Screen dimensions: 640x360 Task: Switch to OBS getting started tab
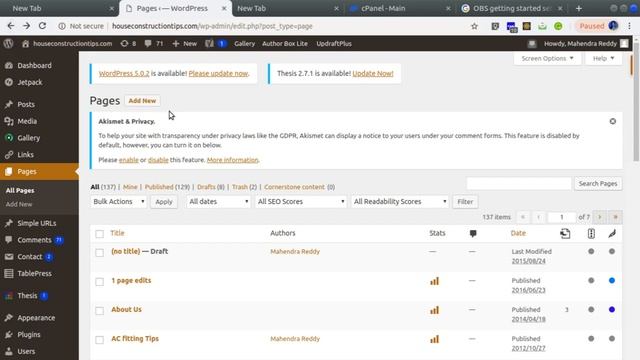coord(511,8)
